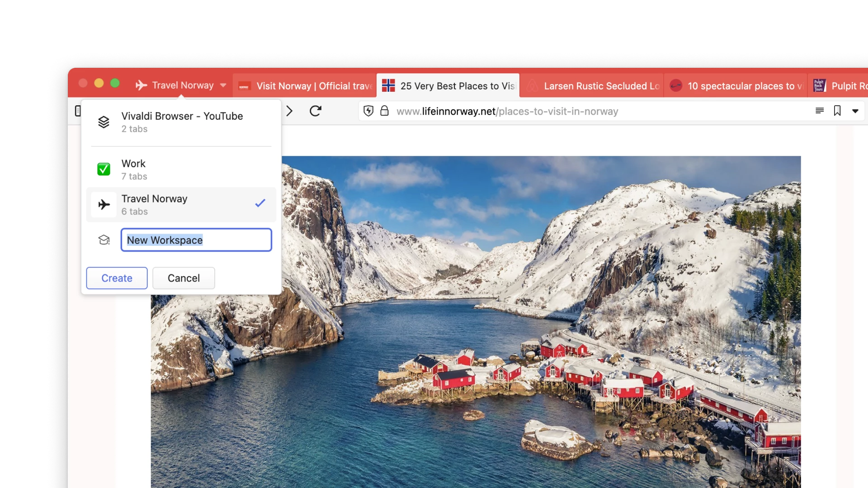Click the Create button
Screen dimensions: 868x488
pos(116,278)
